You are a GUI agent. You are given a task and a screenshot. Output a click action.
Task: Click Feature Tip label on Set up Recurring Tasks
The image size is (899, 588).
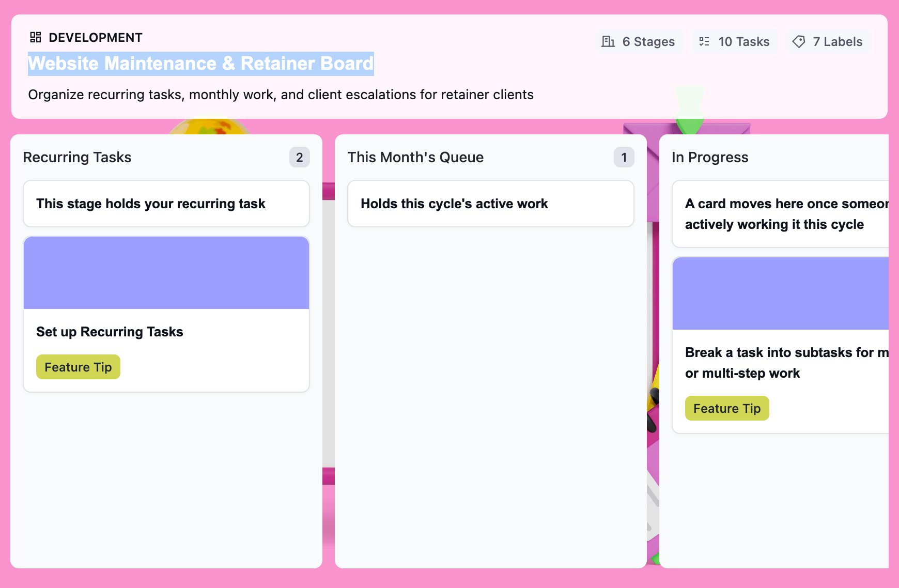tap(78, 367)
